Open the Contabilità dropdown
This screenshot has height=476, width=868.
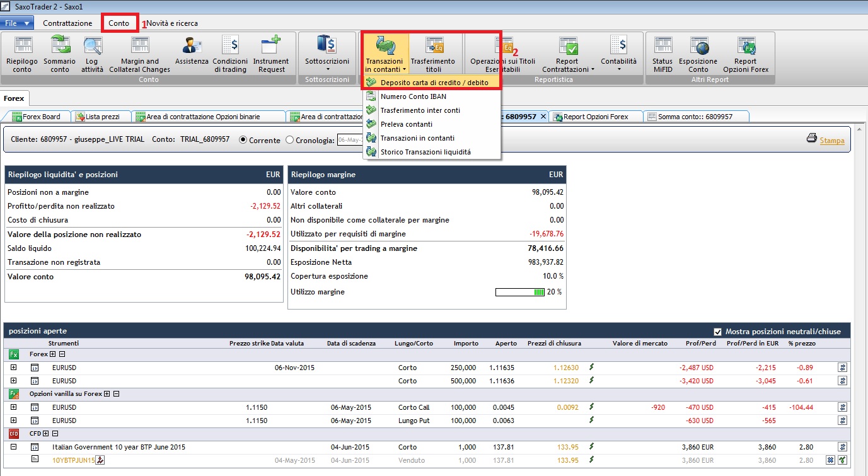tap(618, 54)
